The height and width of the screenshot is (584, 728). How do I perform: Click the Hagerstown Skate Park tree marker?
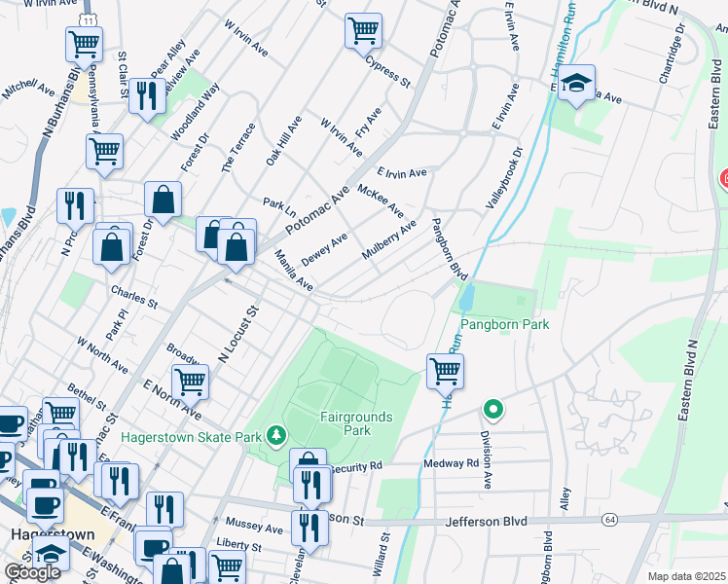pos(277,433)
